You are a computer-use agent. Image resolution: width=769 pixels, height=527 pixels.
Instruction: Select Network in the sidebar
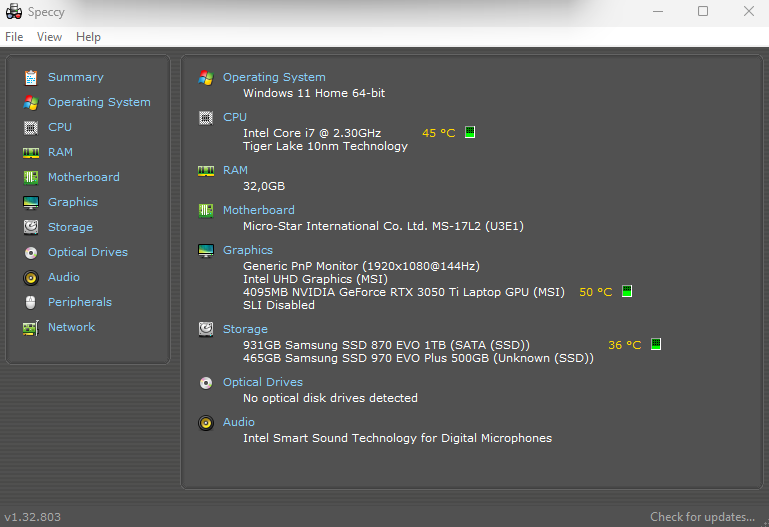(x=71, y=327)
